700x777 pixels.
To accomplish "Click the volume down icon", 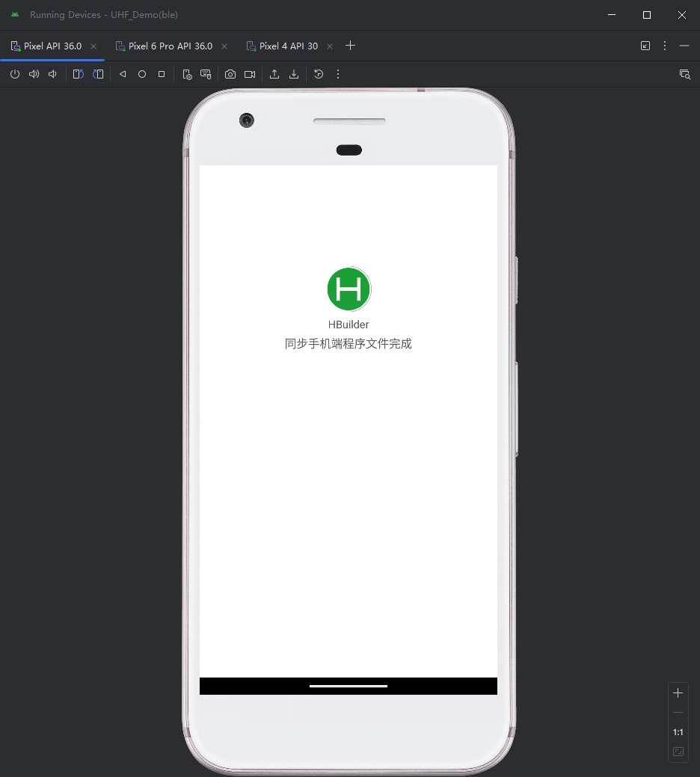I will pos(52,74).
